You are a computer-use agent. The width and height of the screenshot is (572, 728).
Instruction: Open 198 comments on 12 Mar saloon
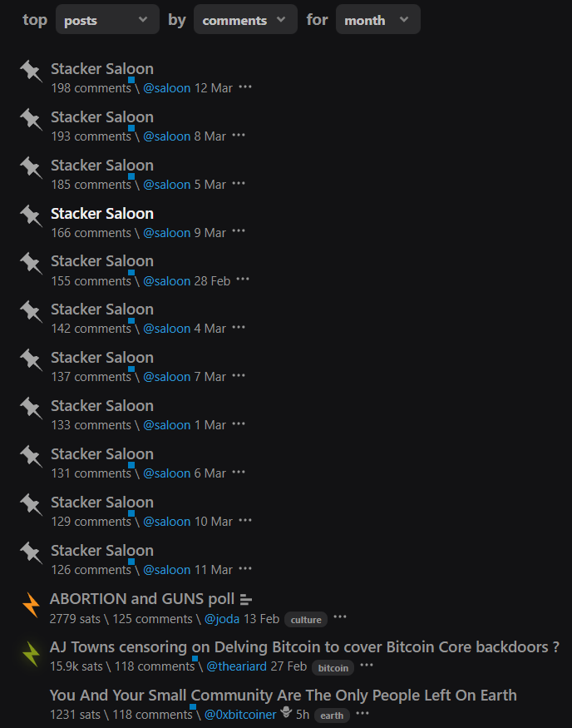(x=91, y=87)
